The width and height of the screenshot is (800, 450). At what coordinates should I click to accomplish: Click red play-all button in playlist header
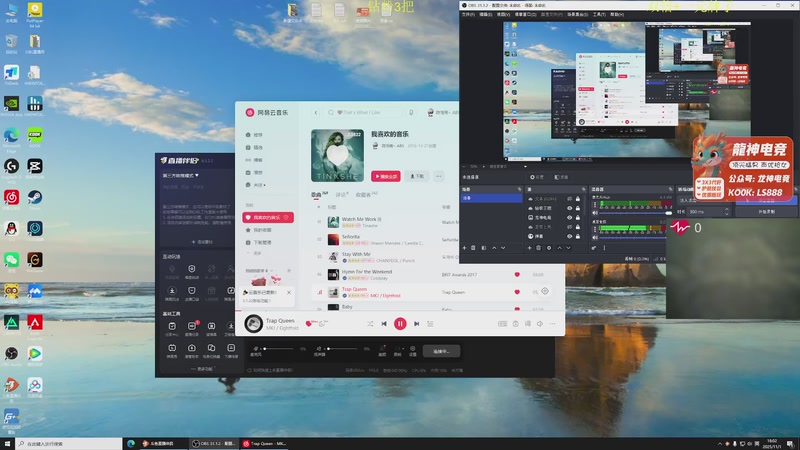[386, 176]
